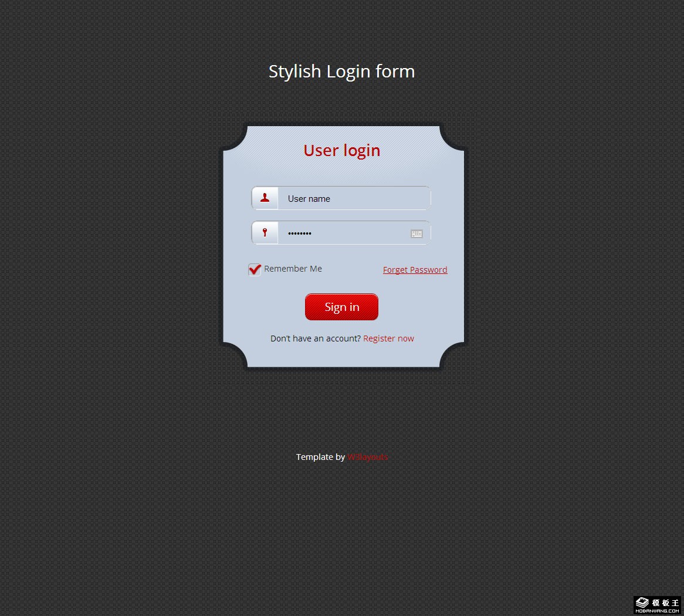Screen dimensions: 684x616
Task: Click the MOBANWANG.COM watermark text
Action: pos(657,611)
